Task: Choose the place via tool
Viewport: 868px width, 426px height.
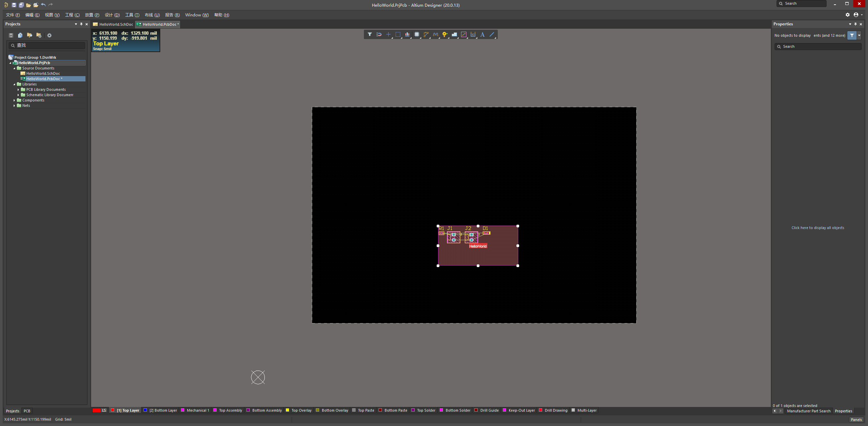Action: pos(445,34)
